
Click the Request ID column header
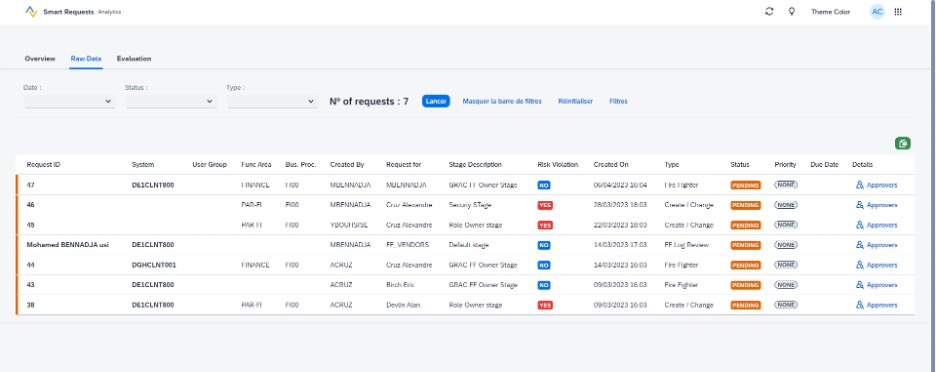click(44, 165)
